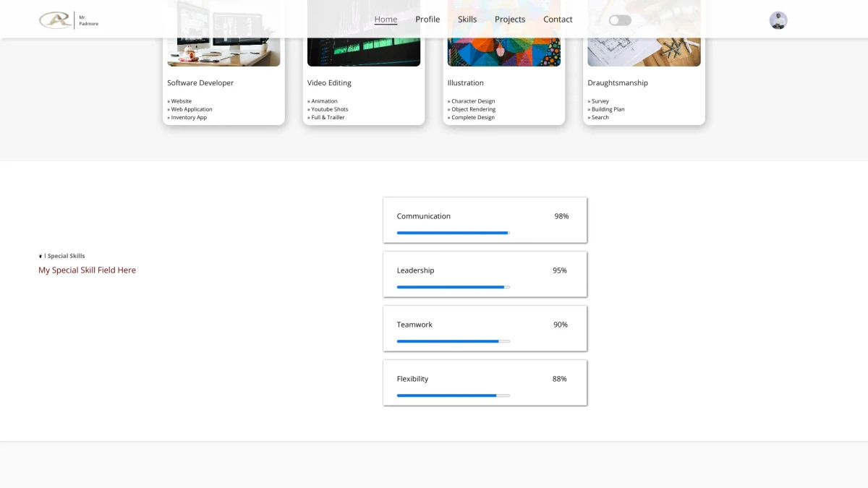Click the Web Application list item
This screenshot has height=488, width=868.
click(x=192, y=109)
